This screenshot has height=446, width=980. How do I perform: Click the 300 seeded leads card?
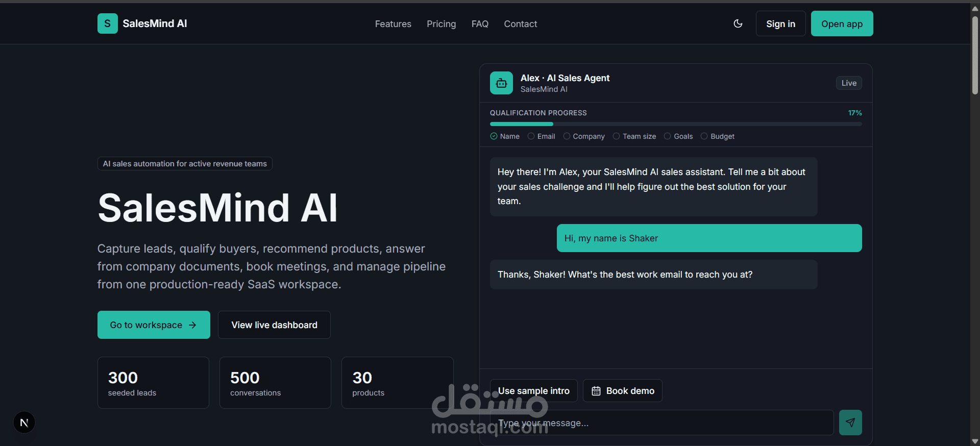pyautogui.click(x=153, y=383)
